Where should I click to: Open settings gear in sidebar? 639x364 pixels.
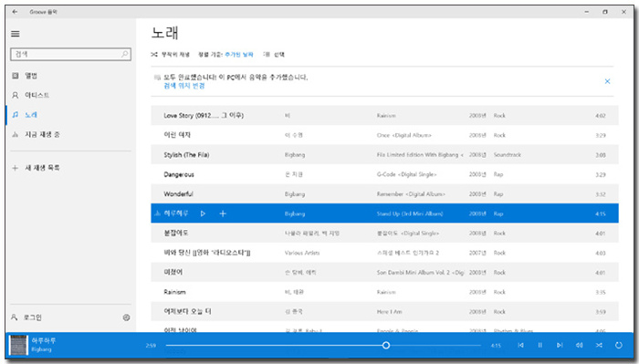pos(126,317)
